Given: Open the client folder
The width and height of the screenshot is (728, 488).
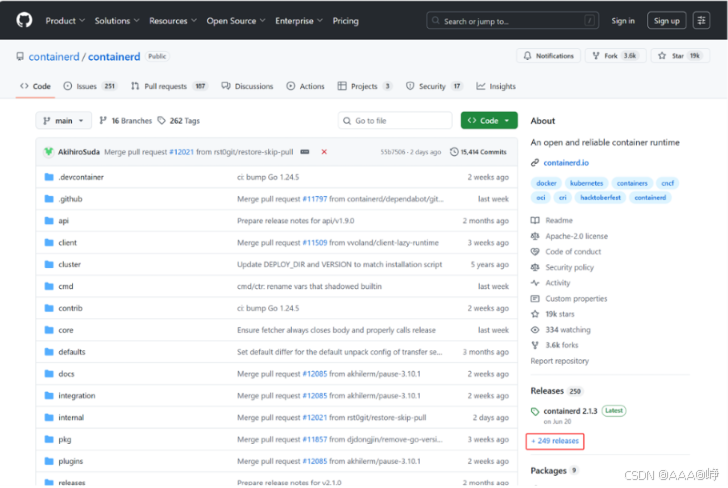Looking at the screenshot, I should coord(67,242).
